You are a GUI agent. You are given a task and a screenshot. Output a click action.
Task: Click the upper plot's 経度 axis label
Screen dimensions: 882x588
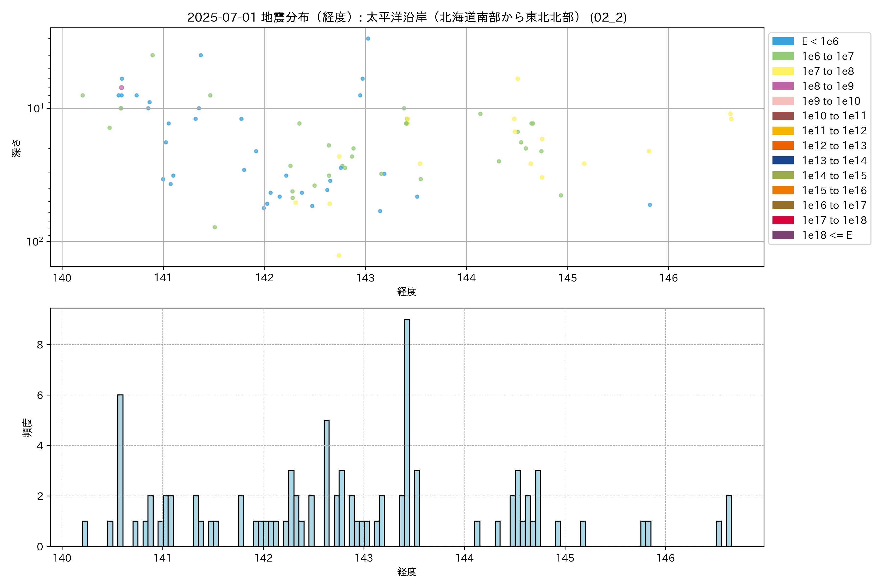(x=407, y=291)
